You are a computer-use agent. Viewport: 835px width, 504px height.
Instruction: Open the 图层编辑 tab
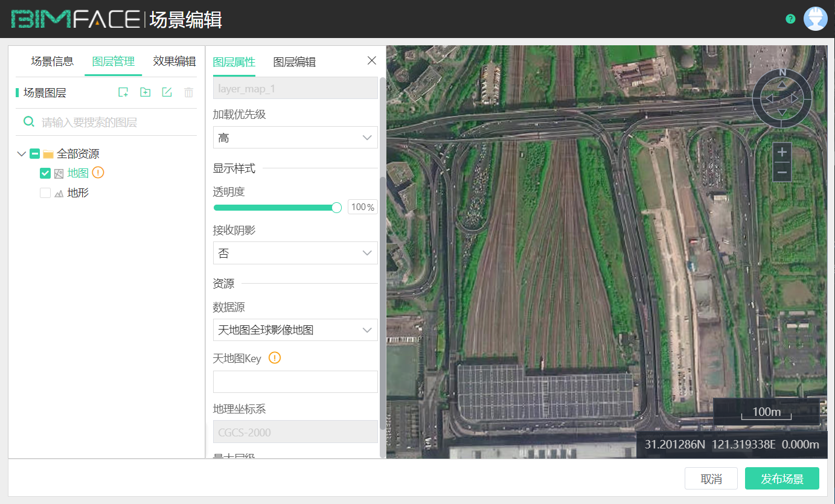(x=295, y=61)
